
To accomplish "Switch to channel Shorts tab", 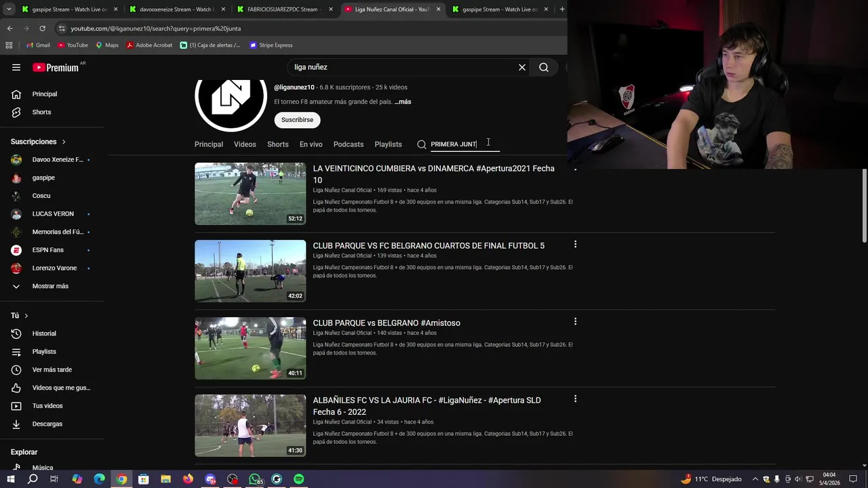I will coord(277,144).
